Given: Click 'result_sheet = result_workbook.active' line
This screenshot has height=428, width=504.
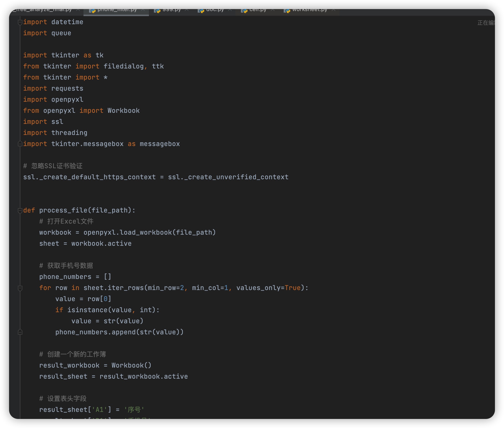Looking at the screenshot, I should click(114, 377).
